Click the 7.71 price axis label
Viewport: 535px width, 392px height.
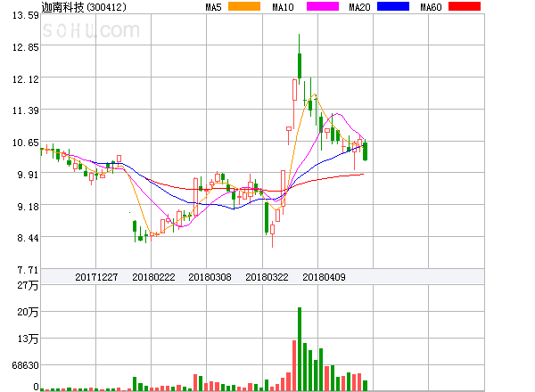tap(28, 270)
